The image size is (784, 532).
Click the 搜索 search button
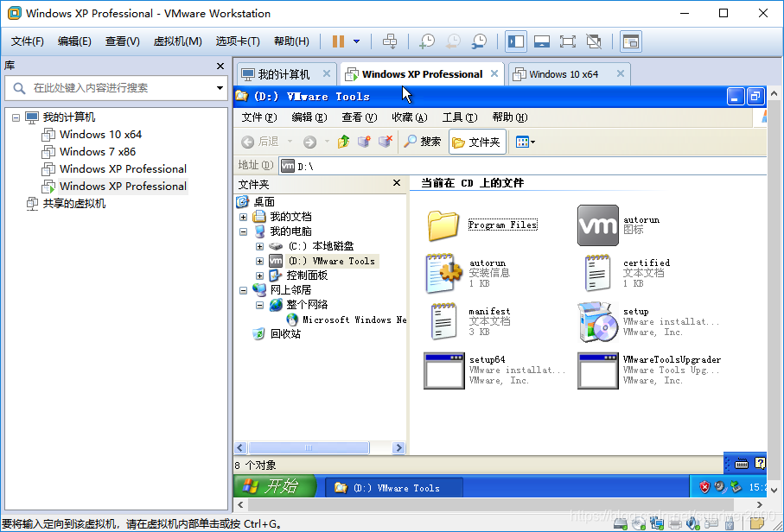pos(423,142)
